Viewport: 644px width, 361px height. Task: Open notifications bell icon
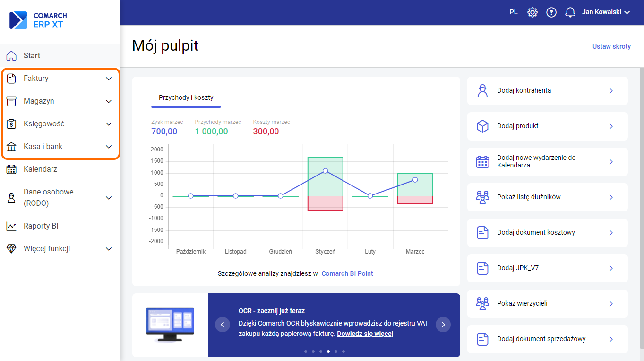pos(570,12)
